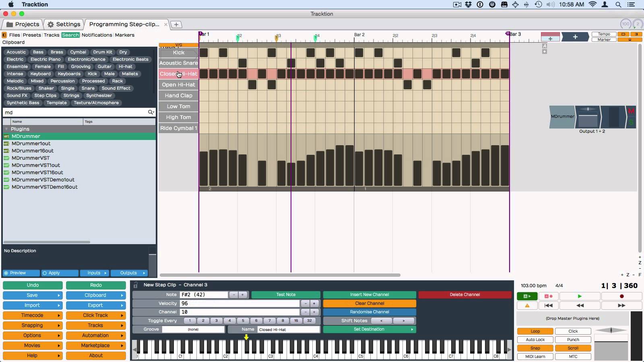
Task: Open the Inputs dropdown
Action: coord(94,273)
